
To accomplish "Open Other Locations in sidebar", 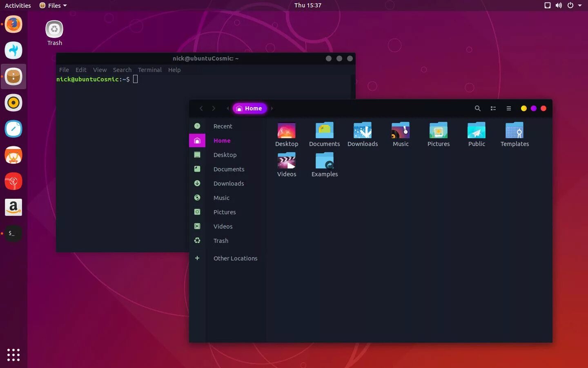I will point(227,258).
